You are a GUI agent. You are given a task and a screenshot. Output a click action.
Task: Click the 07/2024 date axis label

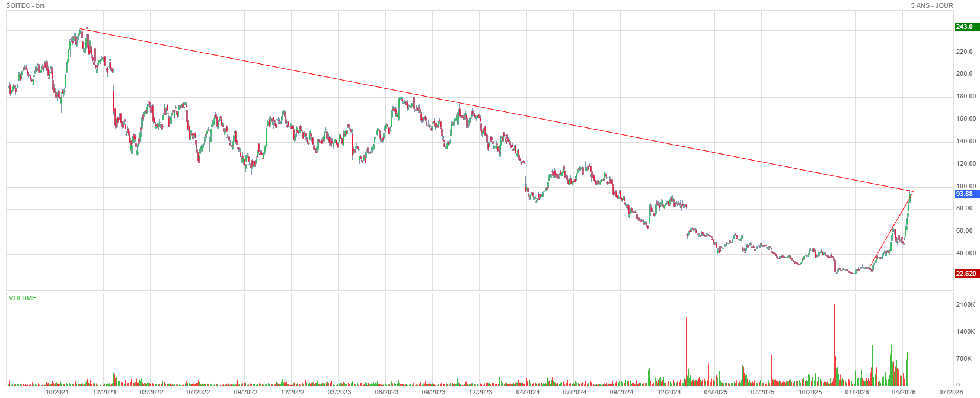574,392
